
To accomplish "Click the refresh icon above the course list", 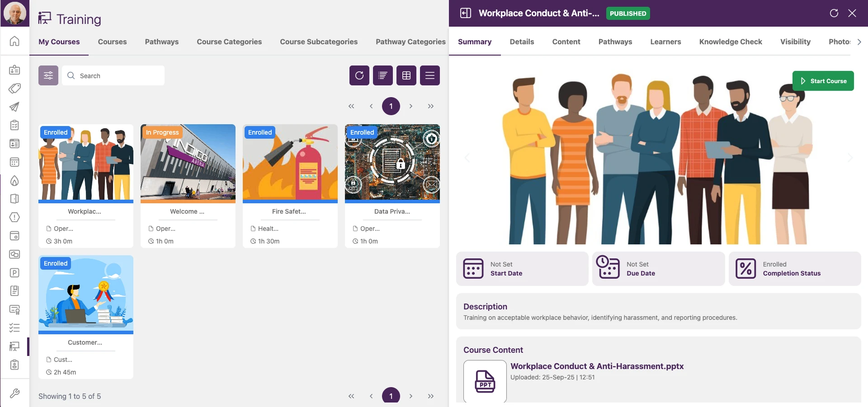I will [x=359, y=75].
